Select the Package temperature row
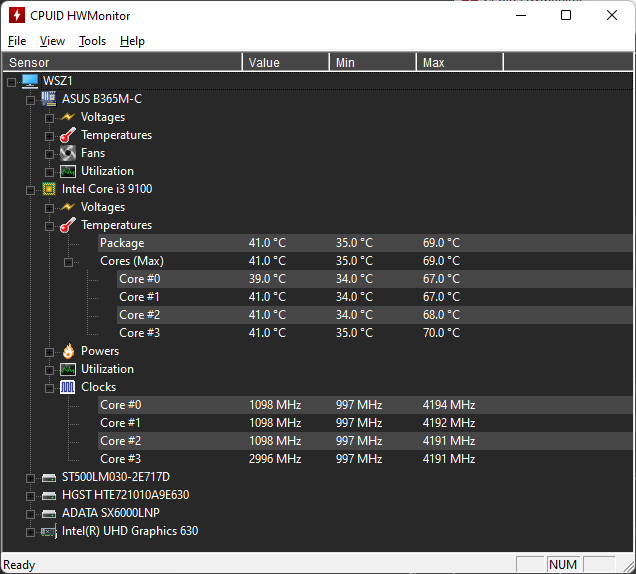 point(365,243)
